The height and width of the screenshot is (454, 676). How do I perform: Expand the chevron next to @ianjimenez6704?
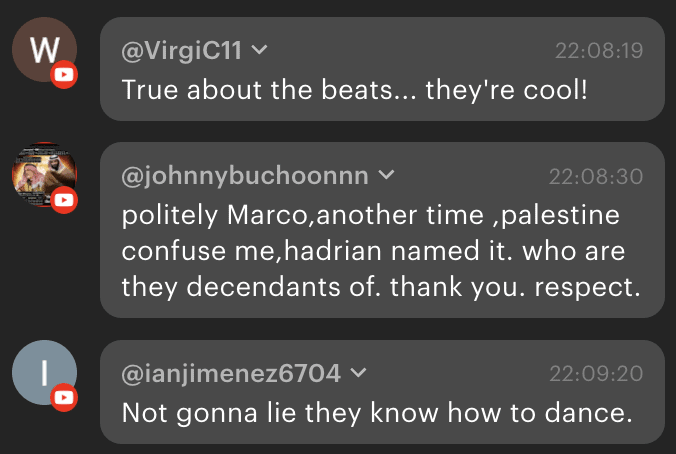point(359,374)
